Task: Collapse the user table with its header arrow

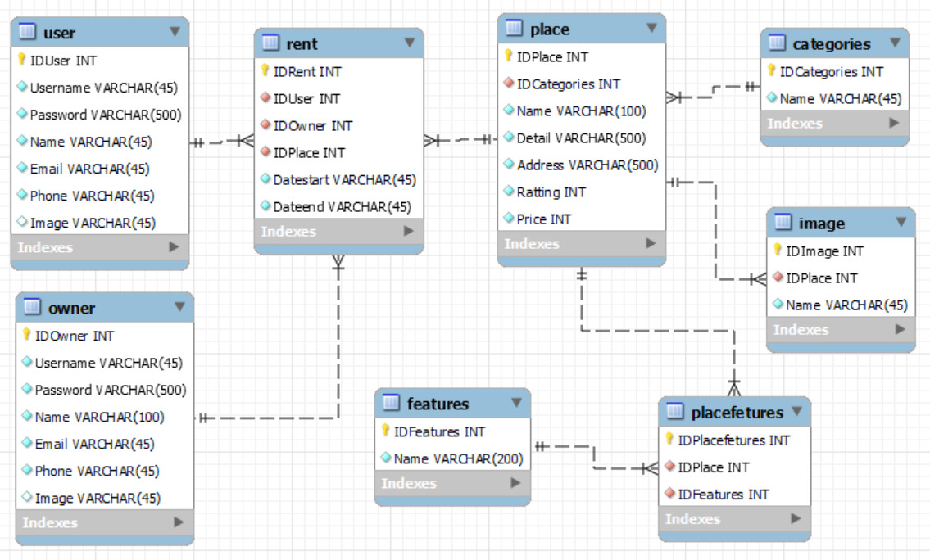Action: point(175,31)
